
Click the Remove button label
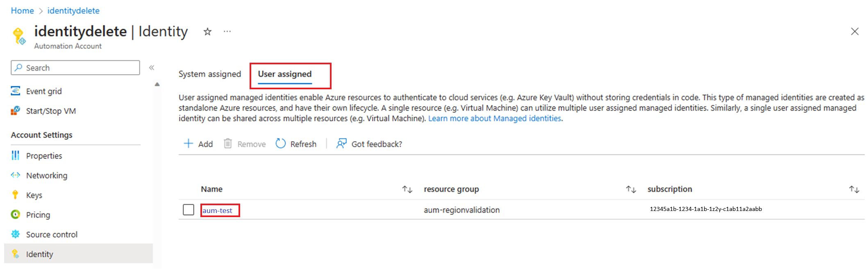[252, 144]
